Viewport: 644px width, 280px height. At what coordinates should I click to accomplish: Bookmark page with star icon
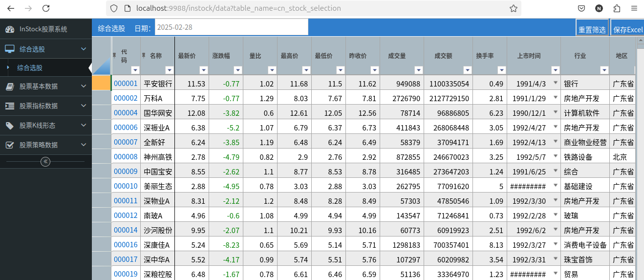coord(514,8)
